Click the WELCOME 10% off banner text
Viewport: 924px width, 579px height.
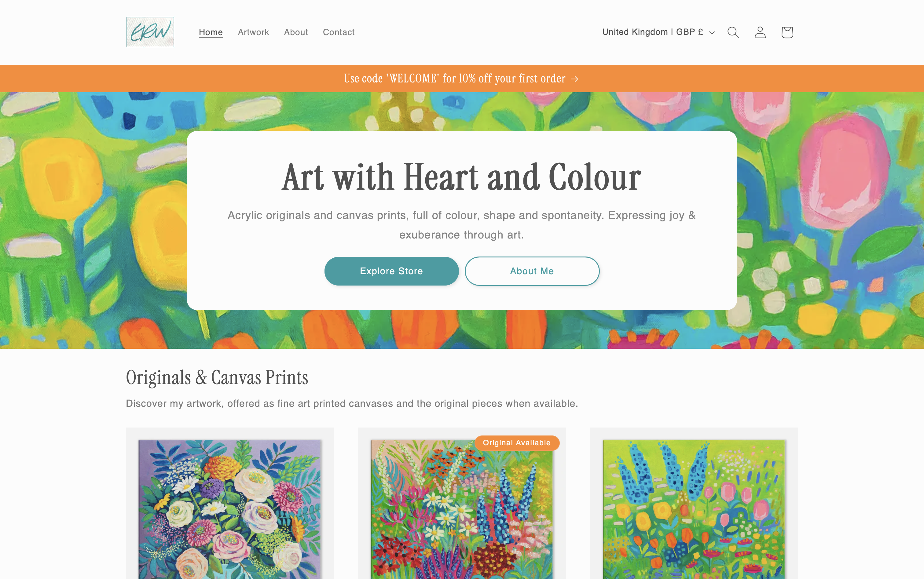tap(454, 78)
